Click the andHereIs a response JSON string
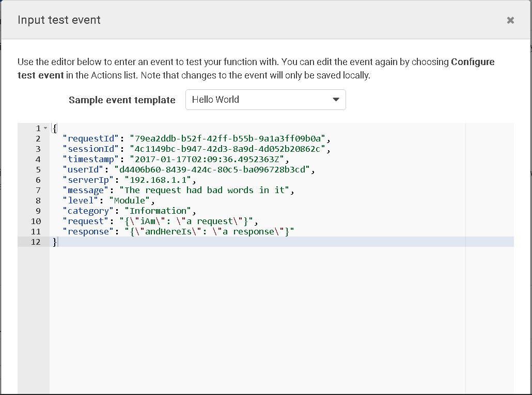Screen dimensions: 532x395 click(209, 231)
